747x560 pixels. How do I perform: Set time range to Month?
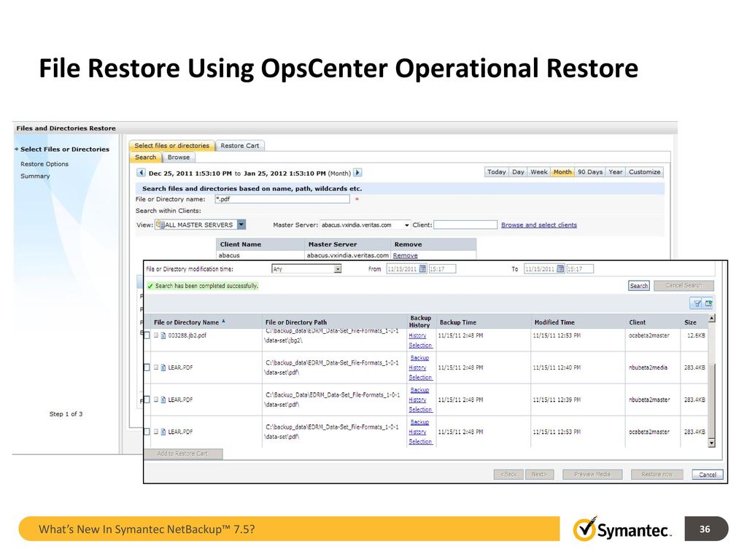tap(562, 172)
